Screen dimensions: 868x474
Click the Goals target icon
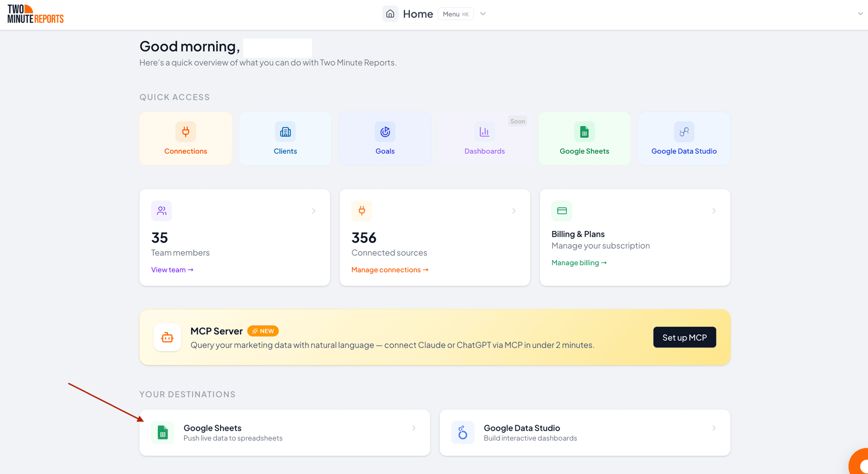point(385,132)
